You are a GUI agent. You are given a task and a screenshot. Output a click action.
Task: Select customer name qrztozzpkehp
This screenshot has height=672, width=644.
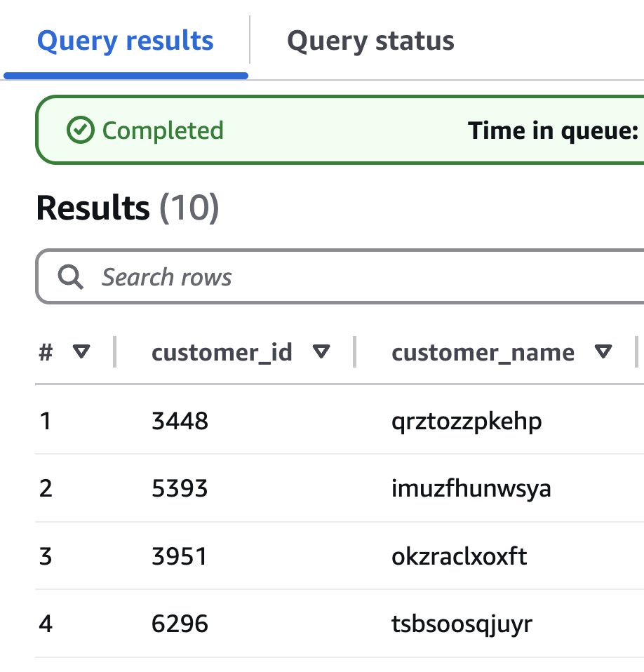coord(467,422)
